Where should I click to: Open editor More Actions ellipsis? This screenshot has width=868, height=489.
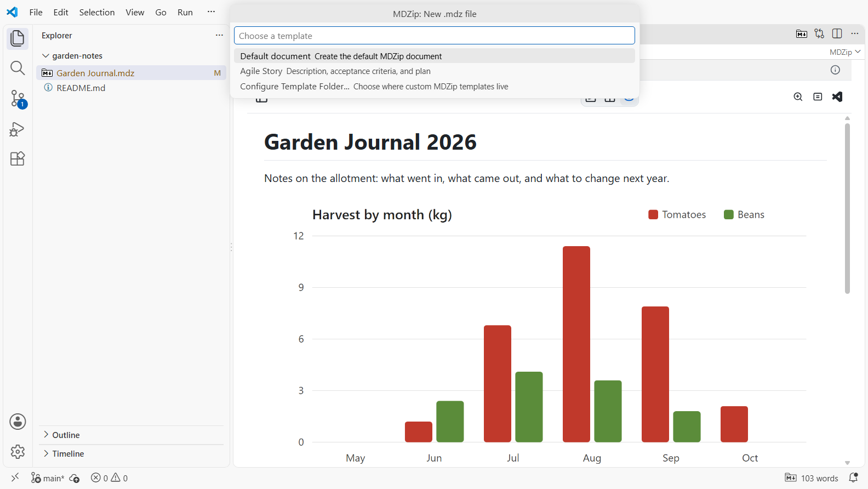855,33
